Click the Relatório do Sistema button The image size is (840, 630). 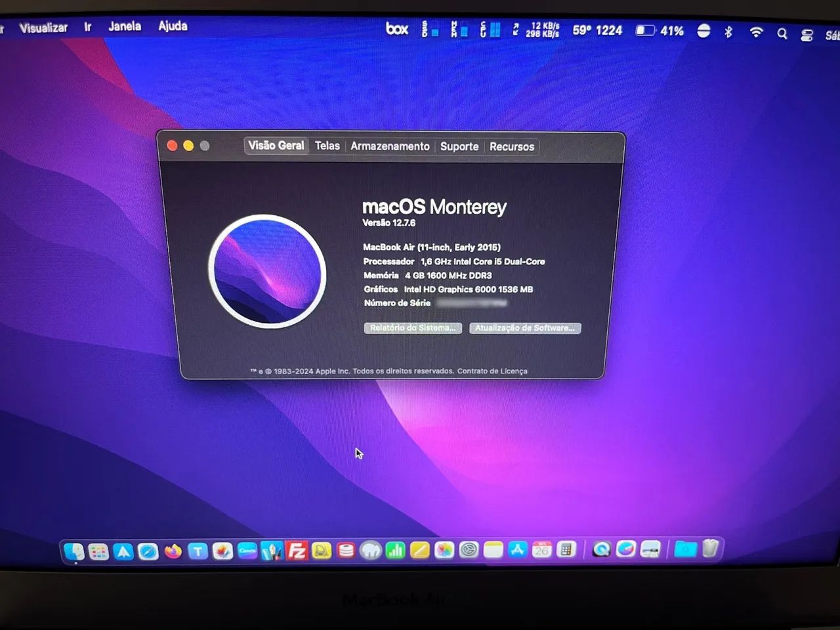coord(413,328)
